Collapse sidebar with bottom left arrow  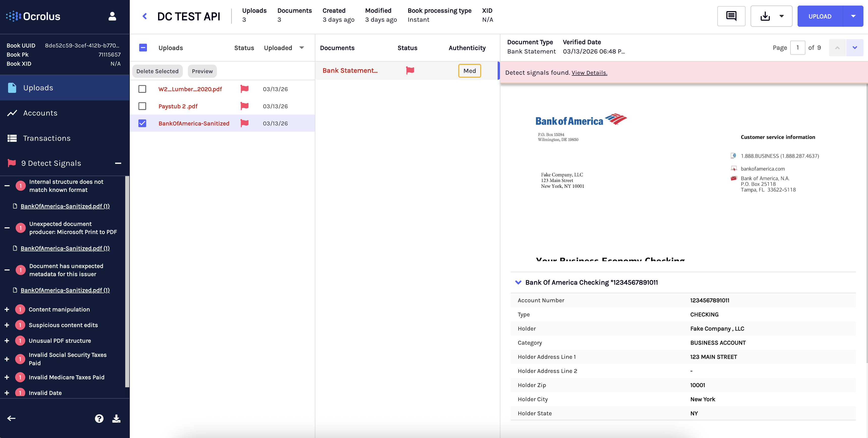pyautogui.click(x=11, y=419)
